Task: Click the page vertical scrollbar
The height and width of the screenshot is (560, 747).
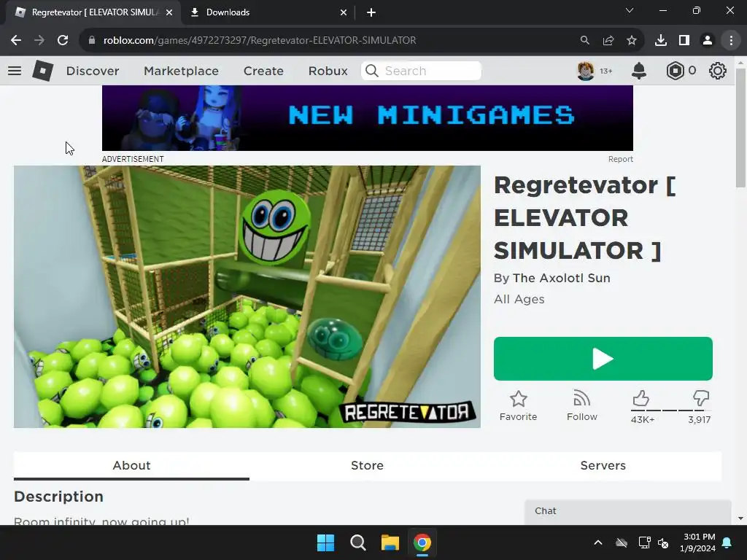Action: point(740,128)
